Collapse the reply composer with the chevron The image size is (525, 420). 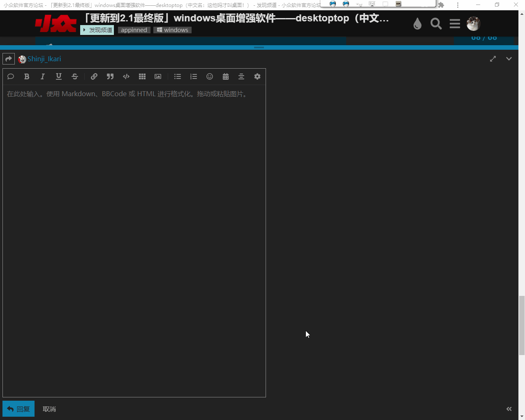(x=509, y=59)
